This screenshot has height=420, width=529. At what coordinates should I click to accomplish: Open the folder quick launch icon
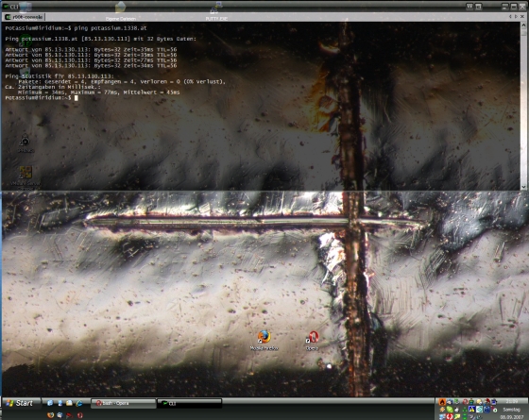[x=69, y=403]
